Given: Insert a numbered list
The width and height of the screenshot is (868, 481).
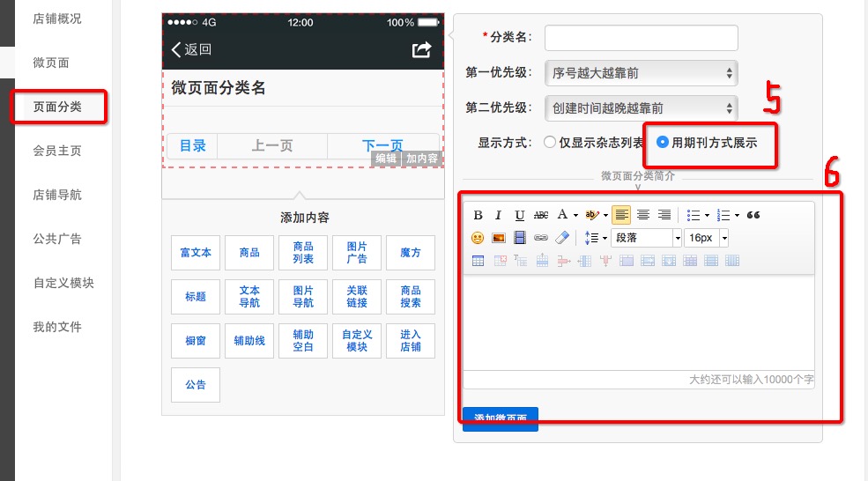Looking at the screenshot, I should [x=723, y=215].
